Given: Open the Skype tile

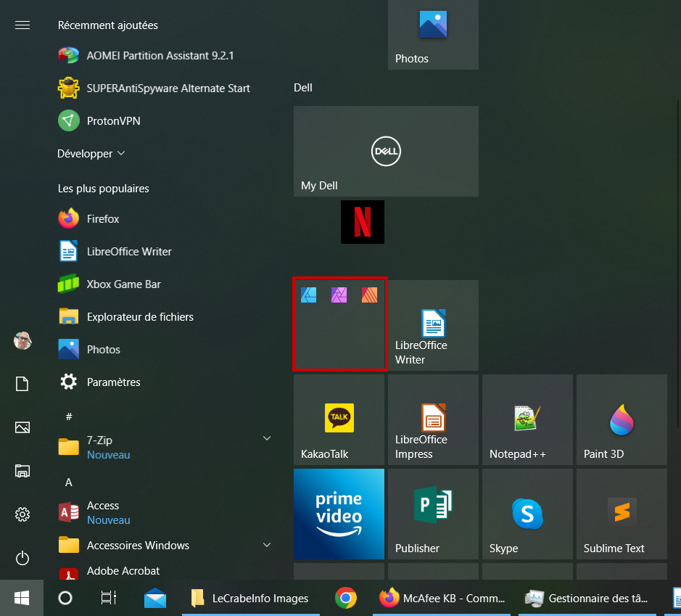Looking at the screenshot, I should pyautogui.click(x=527, y=514).
